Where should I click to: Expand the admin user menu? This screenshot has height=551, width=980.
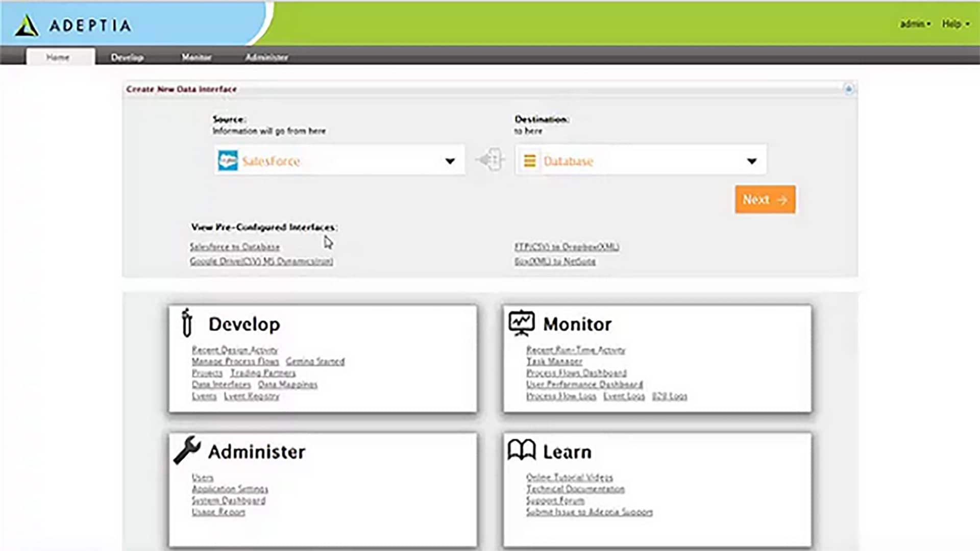coord(915,24)
